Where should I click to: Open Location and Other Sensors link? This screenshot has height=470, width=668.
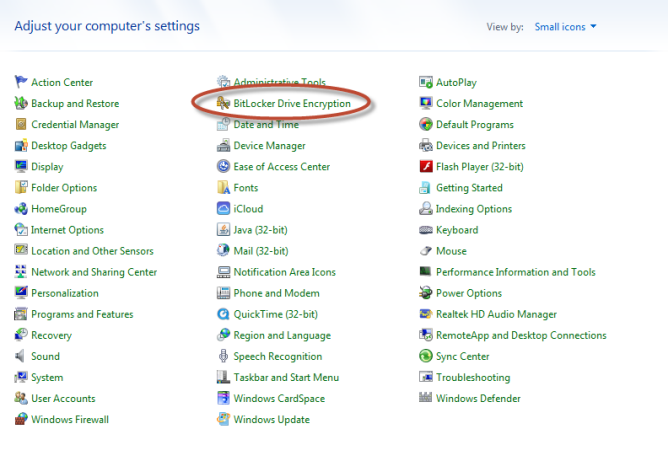[x=92, y=251]
